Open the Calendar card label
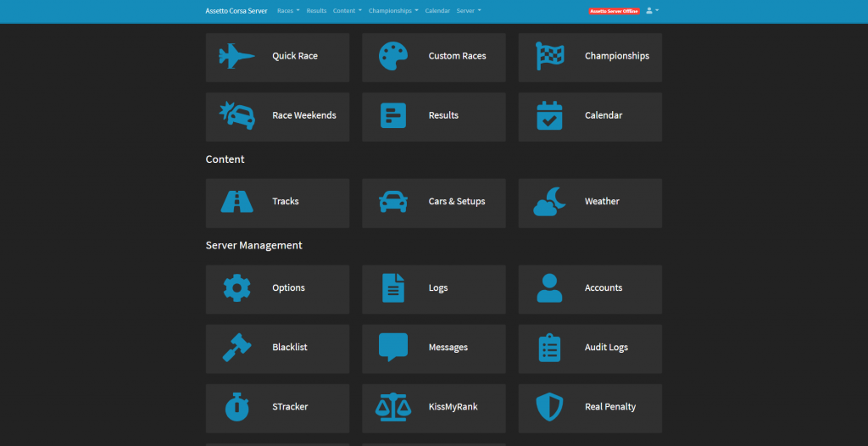 click(x=604, y=115)
